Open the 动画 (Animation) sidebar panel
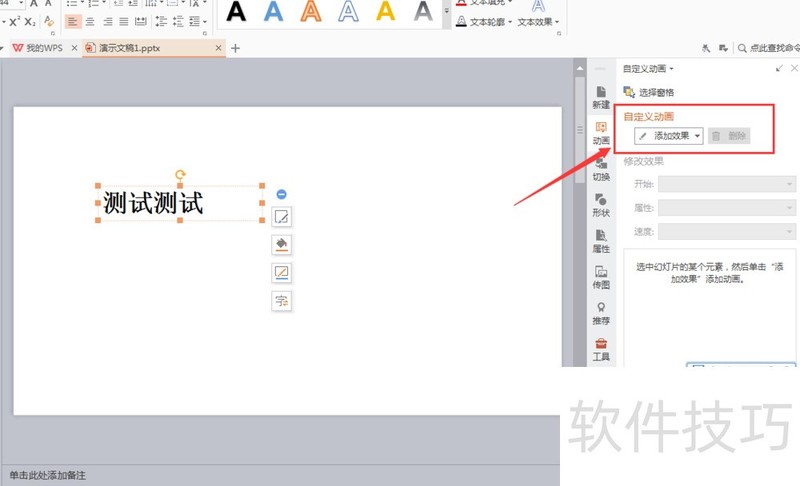 pos(601,133)
